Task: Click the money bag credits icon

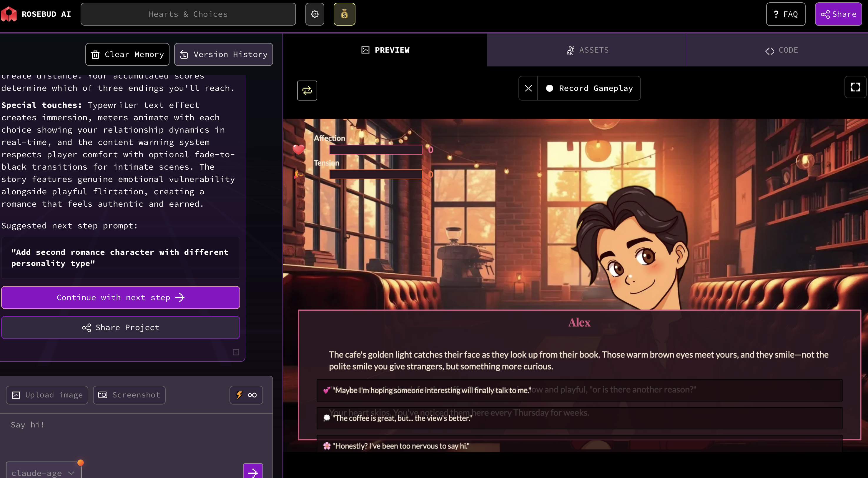Action: [x=344, y=14]
